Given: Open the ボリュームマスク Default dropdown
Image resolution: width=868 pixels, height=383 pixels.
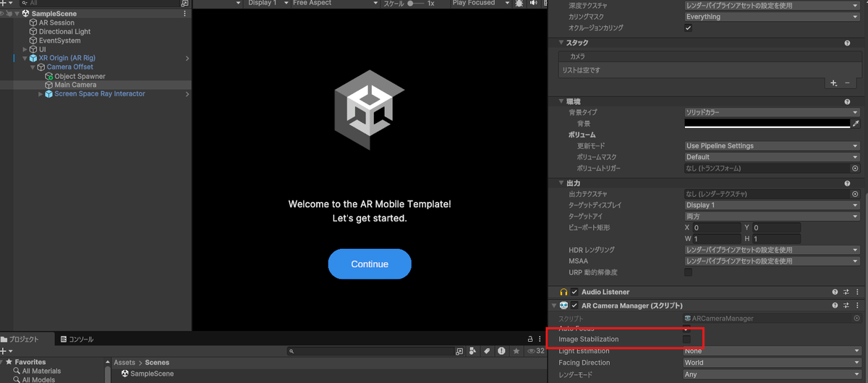Looking at the screenshot, I should (771, 157).
